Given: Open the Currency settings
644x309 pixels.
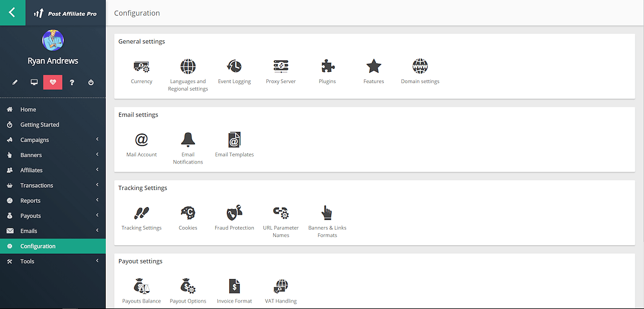Looking at the screenshot, I should coord(142,72).
